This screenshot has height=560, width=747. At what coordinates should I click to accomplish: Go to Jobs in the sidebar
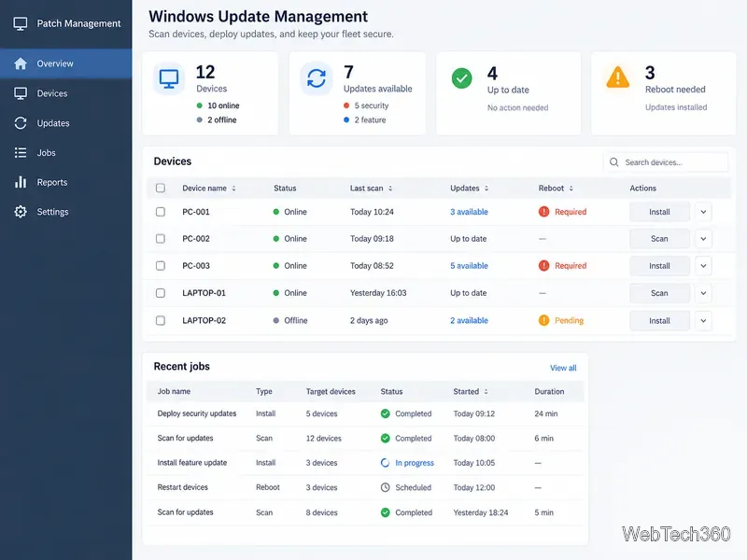[x=65, y=152]
